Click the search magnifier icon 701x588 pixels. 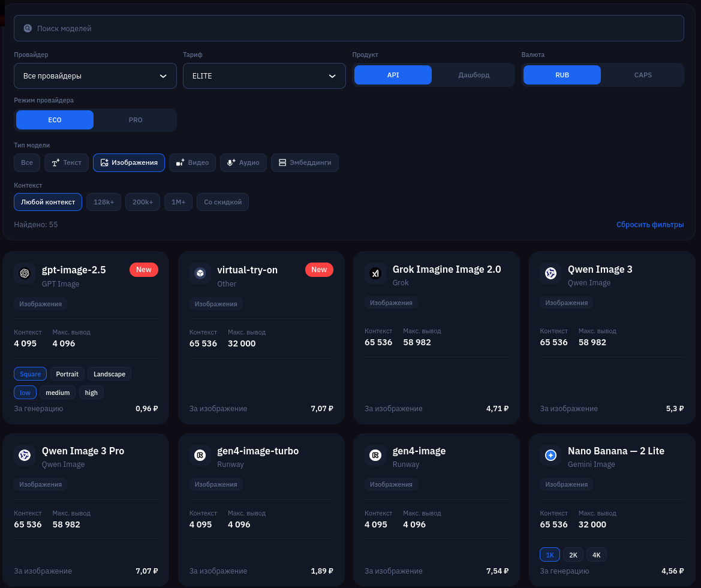tap(28, 28)
